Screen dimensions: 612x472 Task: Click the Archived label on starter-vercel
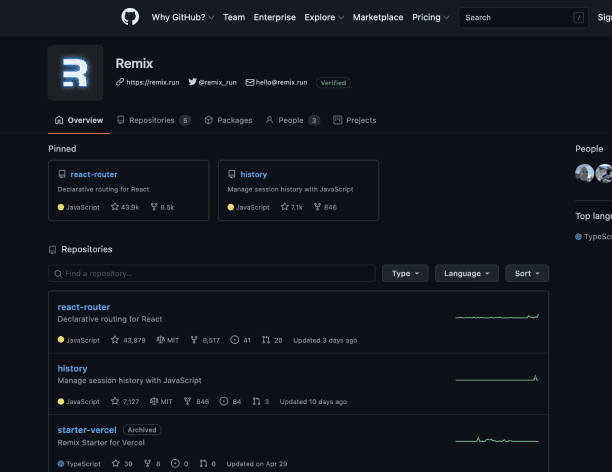tap(142, 430)
